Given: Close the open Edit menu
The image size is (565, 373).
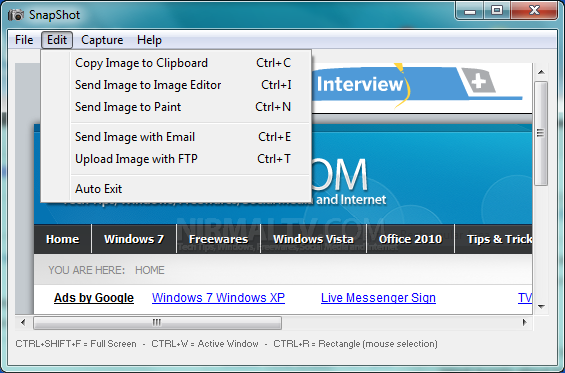Looking at the screenshot, I should 57,40.
